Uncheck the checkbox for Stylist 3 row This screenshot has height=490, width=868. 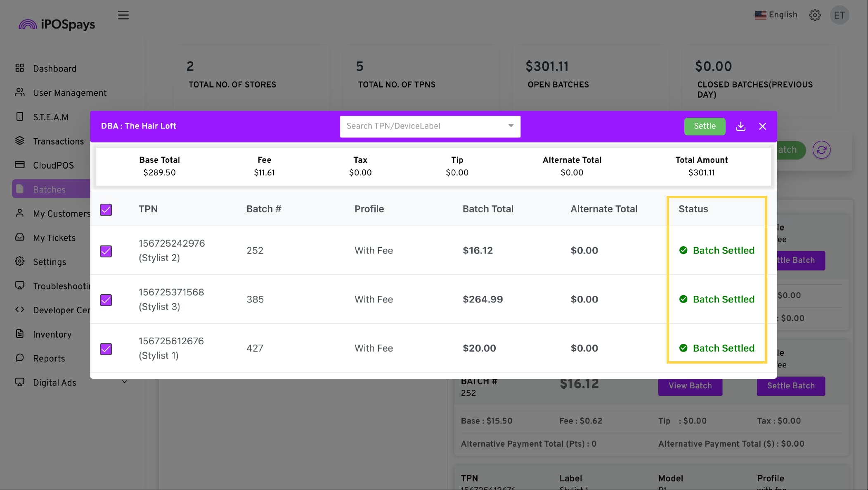(106, 300)
